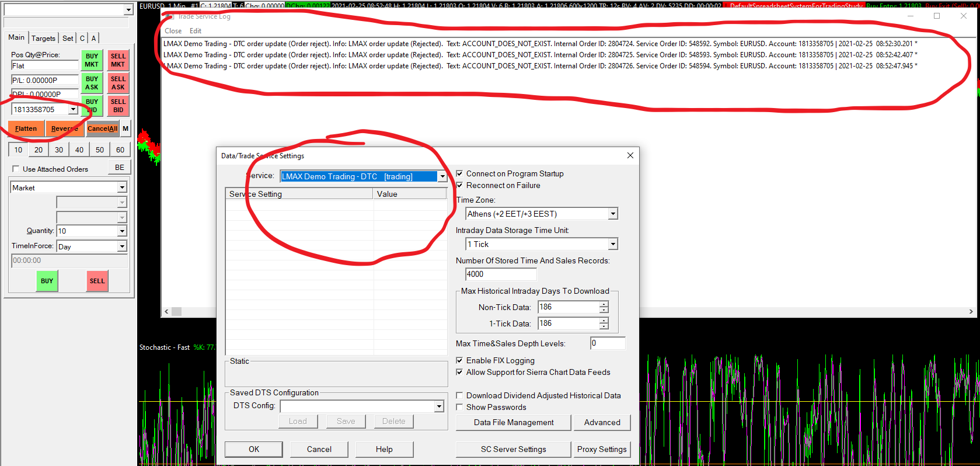Click the BE button
The width and height of the screenshot is (980, 466).
[x=120, y=168]
